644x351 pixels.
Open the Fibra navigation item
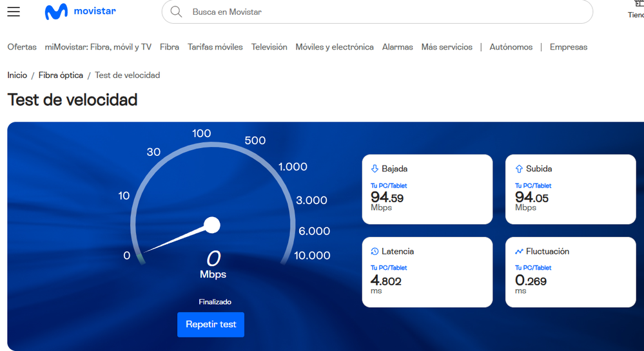[170, 47]
